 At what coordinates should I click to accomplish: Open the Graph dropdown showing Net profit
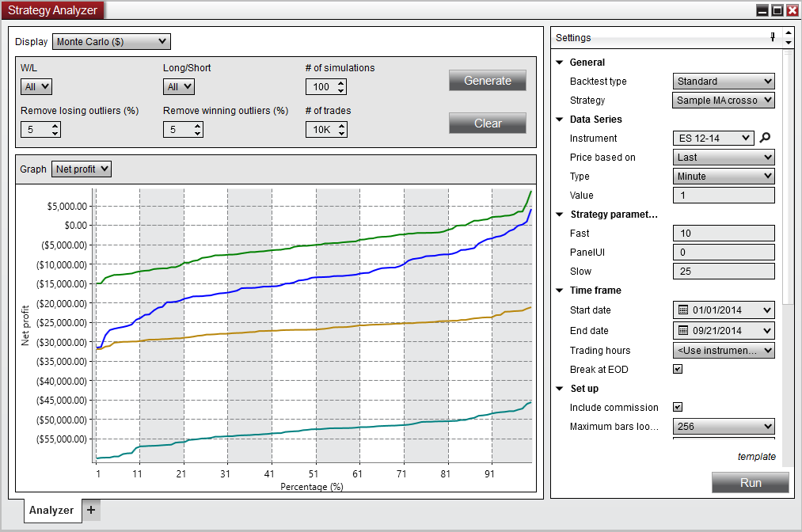[81, 169]
